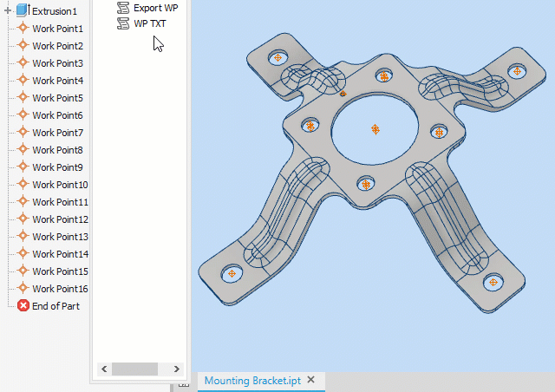Viewport: 555px width, 392px height.
Task: Expand the Extrusion1 feature node
Action: [8, 11]
